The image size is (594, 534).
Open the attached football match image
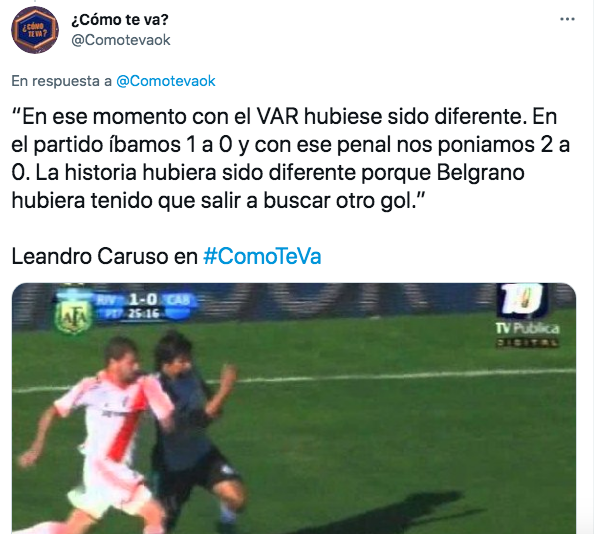tap(294, 408)
